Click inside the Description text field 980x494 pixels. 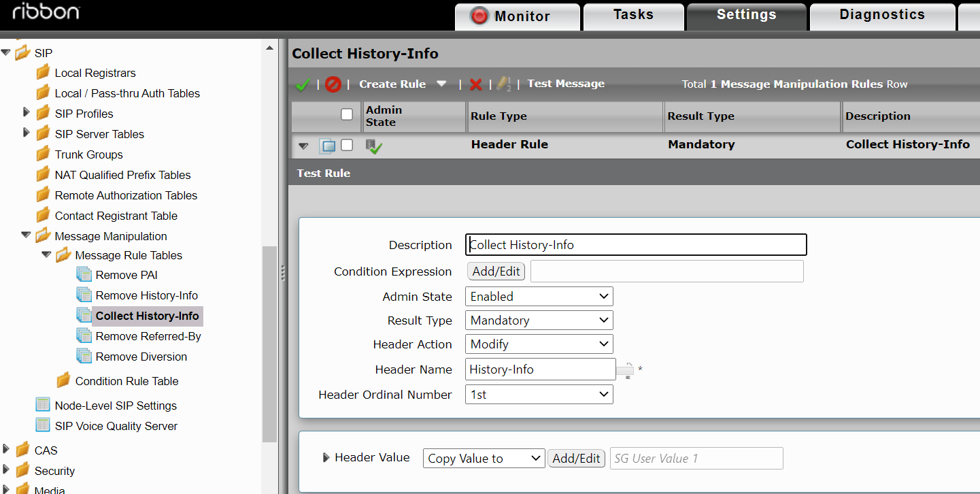tap(636, 244)
